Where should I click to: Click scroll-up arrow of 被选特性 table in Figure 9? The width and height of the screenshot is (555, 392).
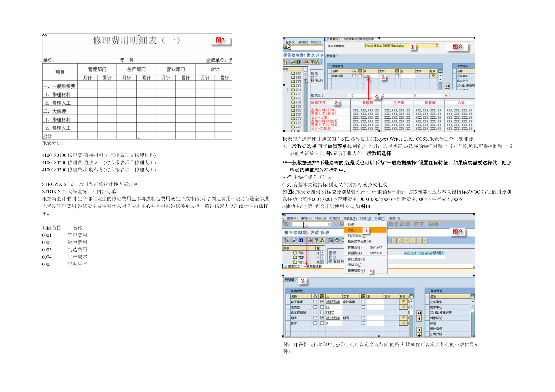(x=411, y=301)
